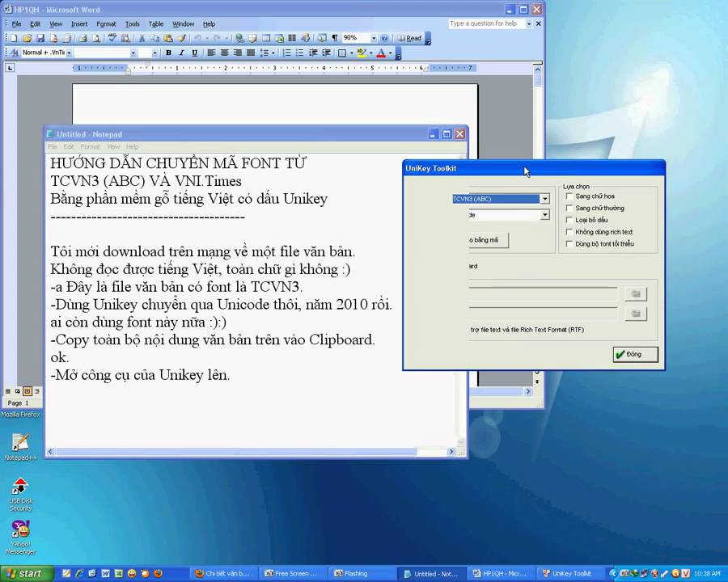
Task: Click the Paste clipboard icon in Word
Action: [168, 38]
